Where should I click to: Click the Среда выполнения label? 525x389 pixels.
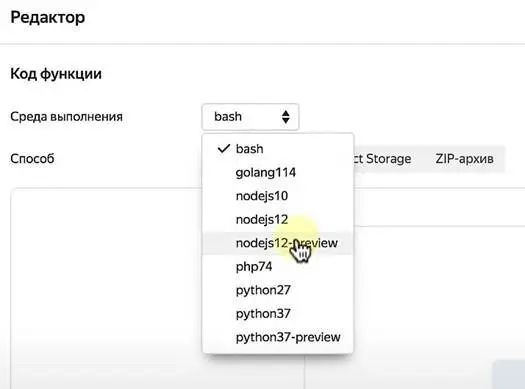67,117
